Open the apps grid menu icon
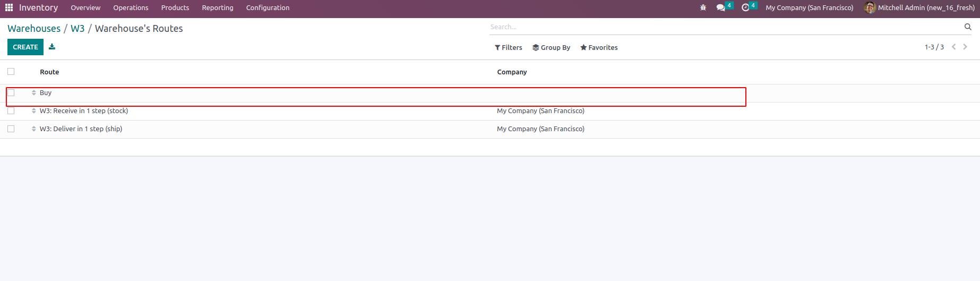The height and width of the screenshot is (281, 980). pos(9,7)
